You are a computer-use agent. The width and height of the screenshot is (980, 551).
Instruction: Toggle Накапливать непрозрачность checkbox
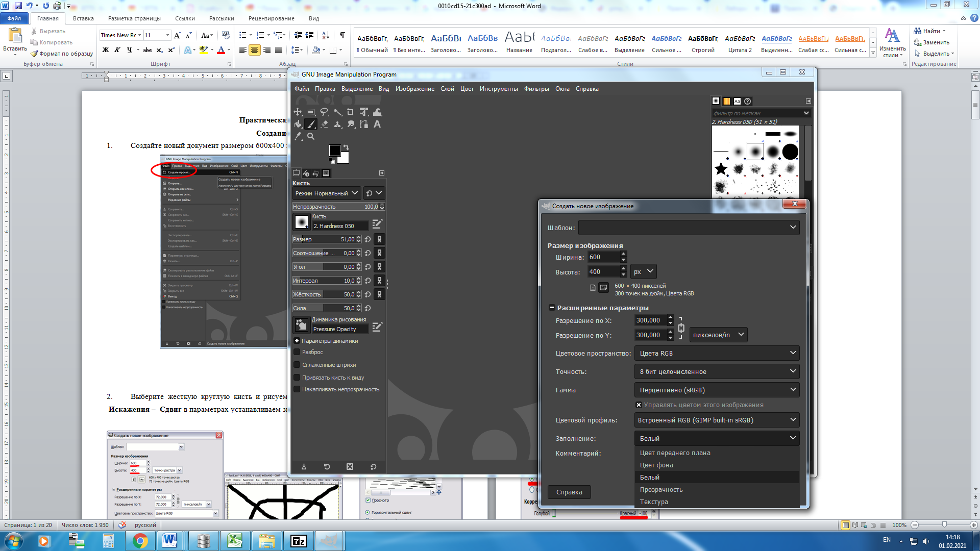297,389
